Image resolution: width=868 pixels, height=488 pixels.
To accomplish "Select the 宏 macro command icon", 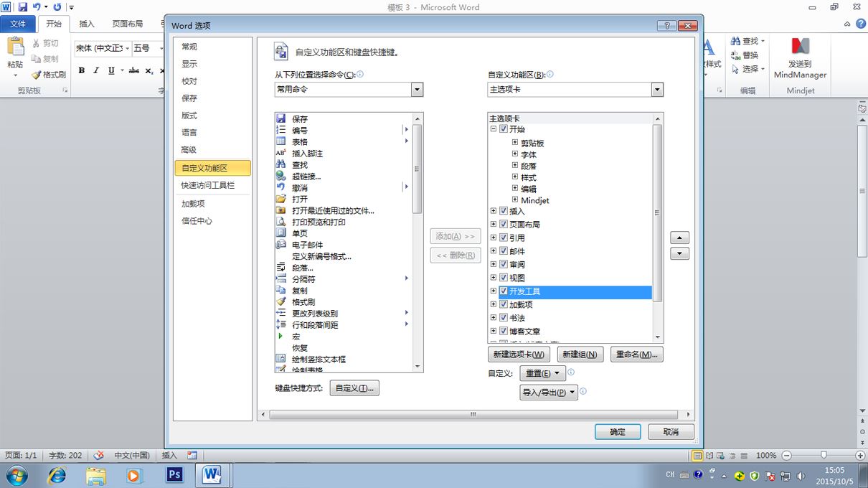I will [x=281, y=336].
